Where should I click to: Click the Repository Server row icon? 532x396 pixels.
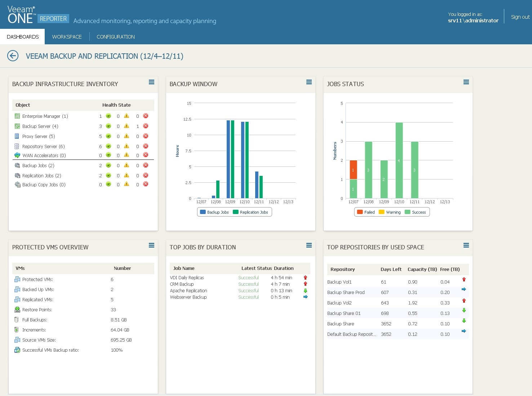[17, 146]
